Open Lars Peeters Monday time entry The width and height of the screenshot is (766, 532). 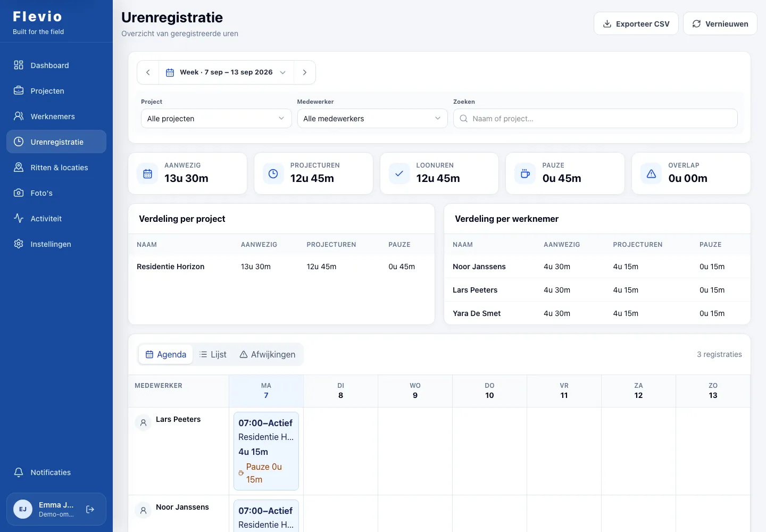(266, 451)
